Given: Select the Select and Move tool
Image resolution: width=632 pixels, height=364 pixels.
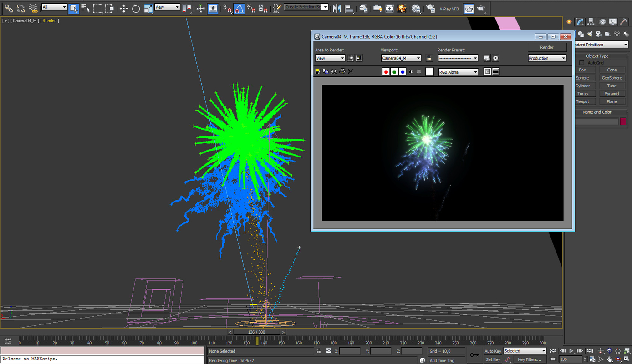Looking at the screenshot, I should click(x=123, y=8).
